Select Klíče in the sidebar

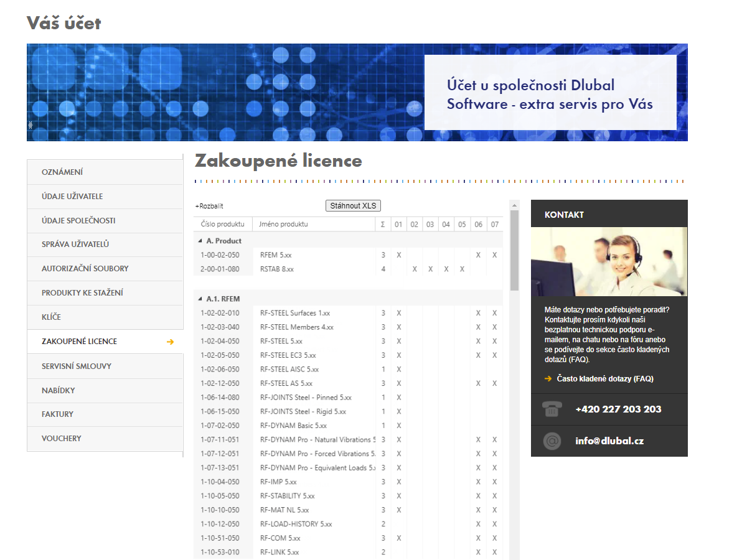pos(105,317)
